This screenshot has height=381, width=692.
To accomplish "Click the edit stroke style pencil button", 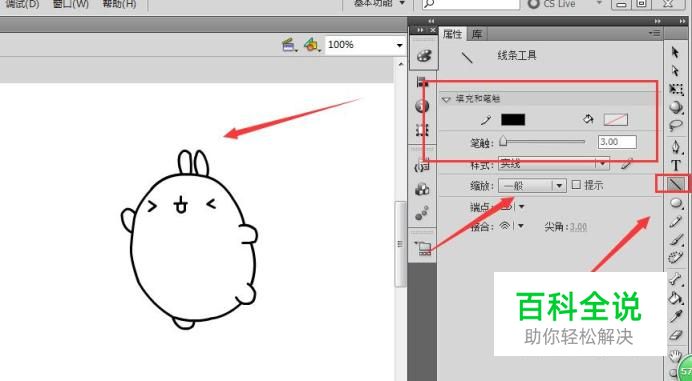I will 626,164.
